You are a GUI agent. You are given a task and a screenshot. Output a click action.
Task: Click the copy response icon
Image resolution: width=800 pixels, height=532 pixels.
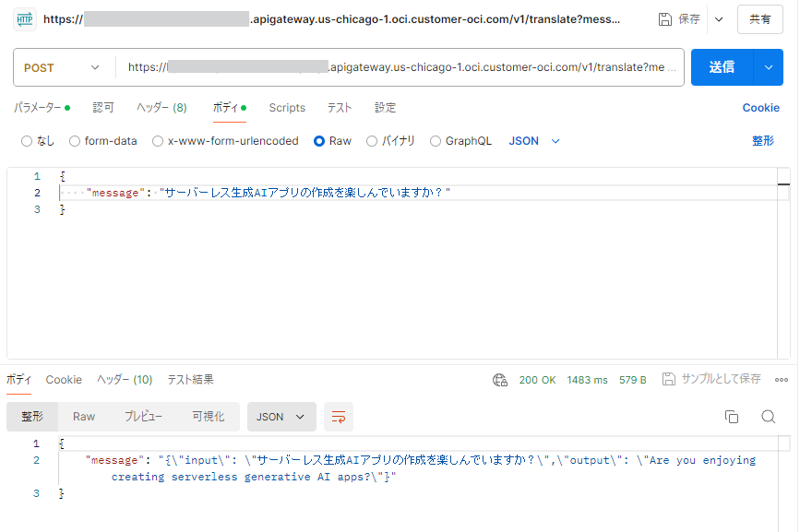point(732,417)
